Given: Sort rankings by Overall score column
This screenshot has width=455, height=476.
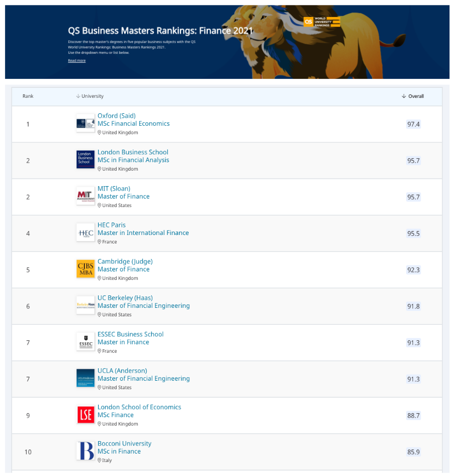Looking at the screenshot, I should point(413,96).
